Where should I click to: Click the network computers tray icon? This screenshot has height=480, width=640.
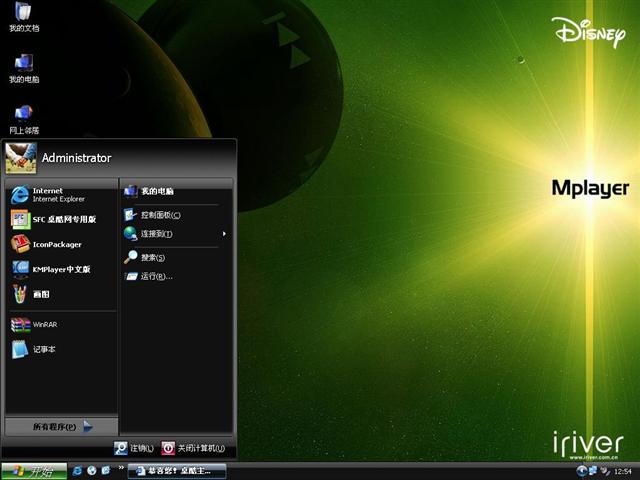click(593, 471)
